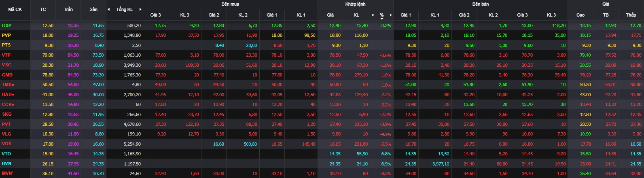
Task: Click the Giá 3 header under Bên mua
Action: pos(156,15)
